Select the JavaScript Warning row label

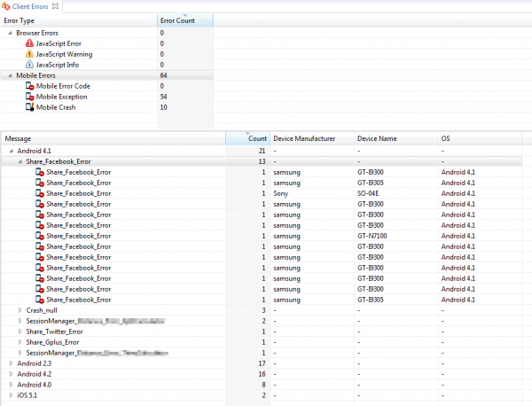[64, 54]
